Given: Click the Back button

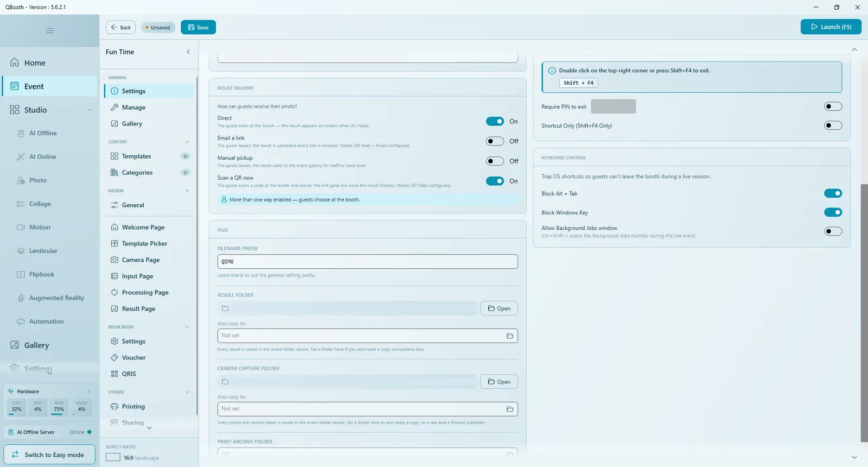Looking at the screenshot, I should pos(120,27).
